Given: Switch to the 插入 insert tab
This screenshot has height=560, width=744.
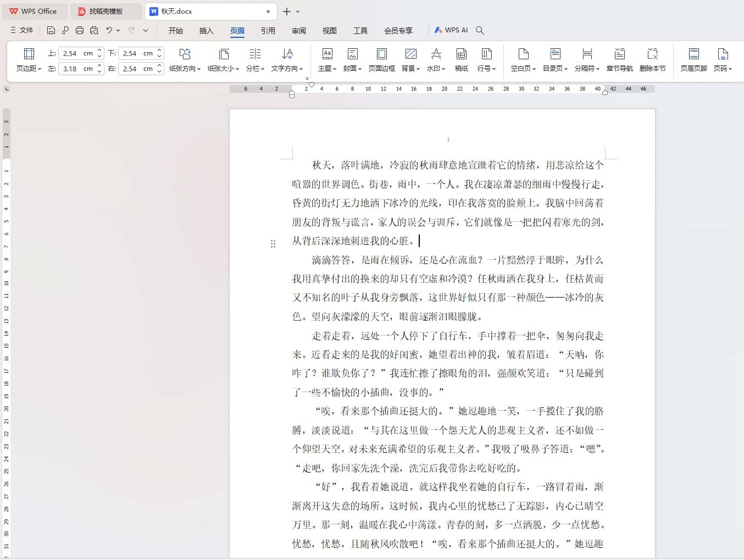Looking at the screenshot, I should point(207,31).
